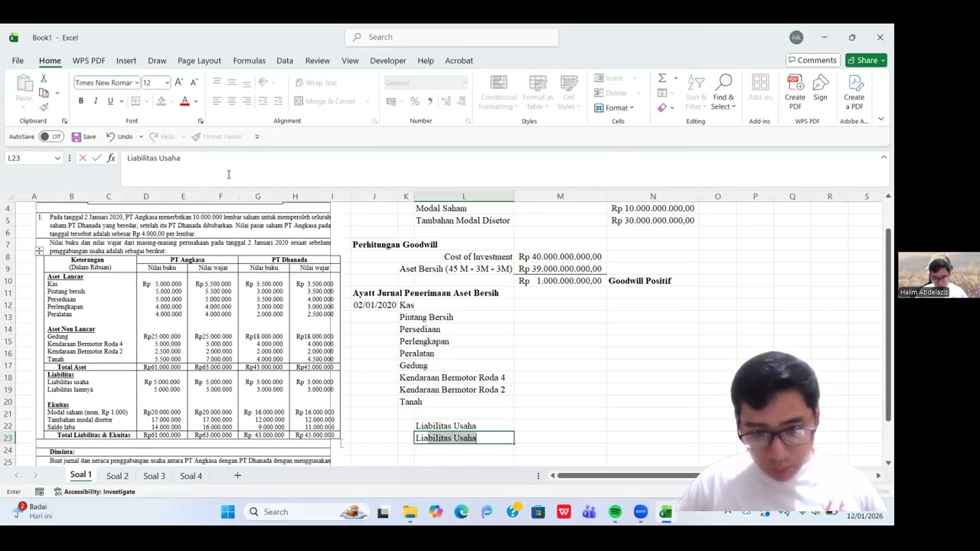This screenshot has width=980, height=551.
Task: Open the font color dropdown arrow
Action: tap(195, 101)
